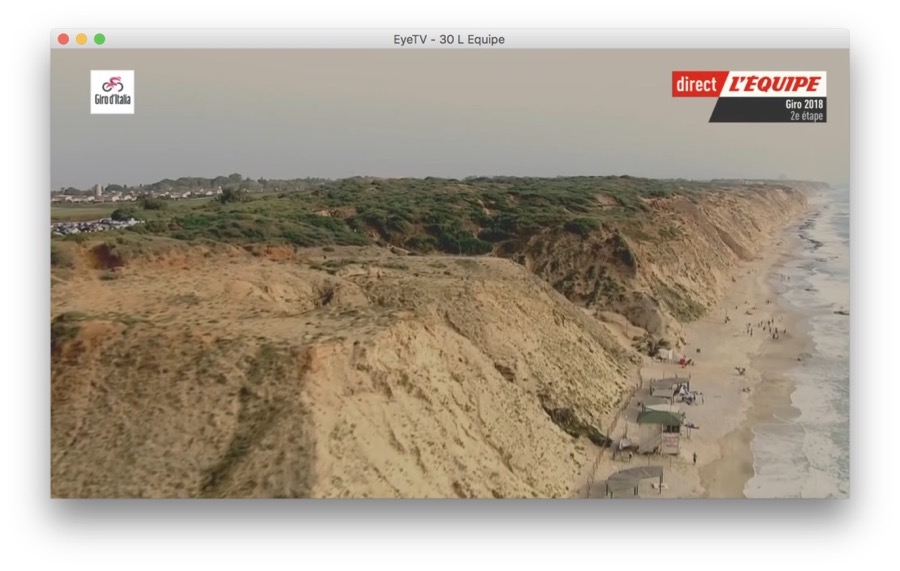
Task: Click the empty title bar area right side
Action: pos(700,39)
